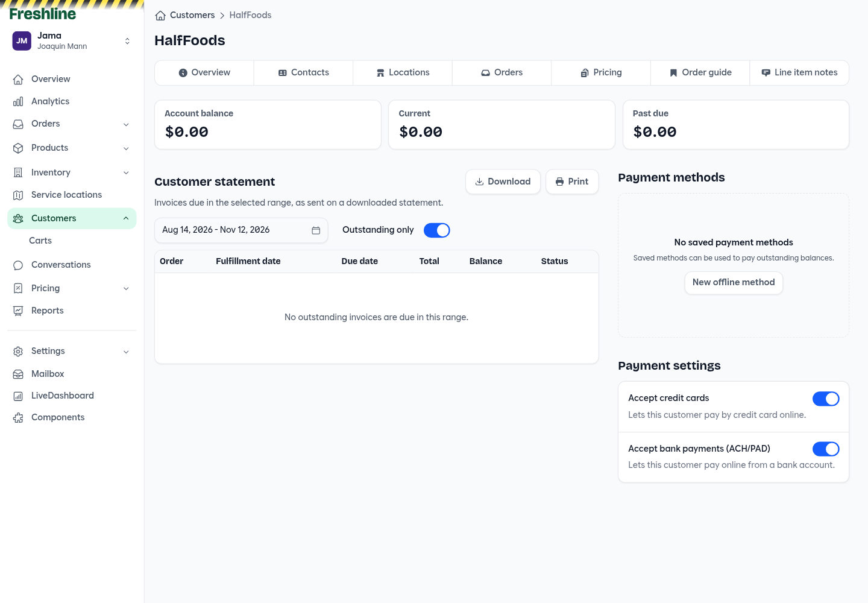Select the Overview tab of HalfFoods

pos(204,72)
